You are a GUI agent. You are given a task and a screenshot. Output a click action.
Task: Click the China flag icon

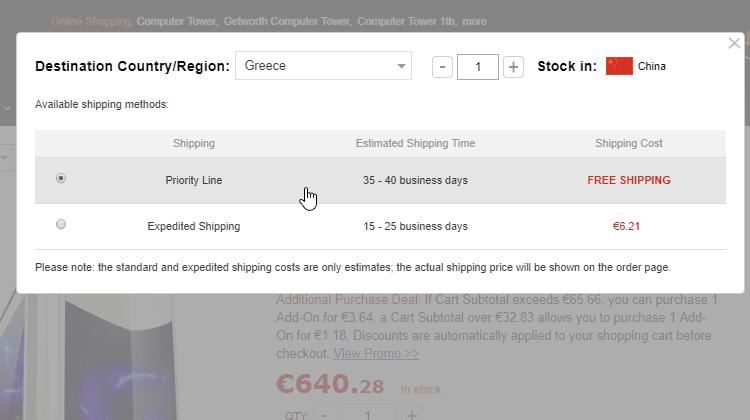point(619,67)
